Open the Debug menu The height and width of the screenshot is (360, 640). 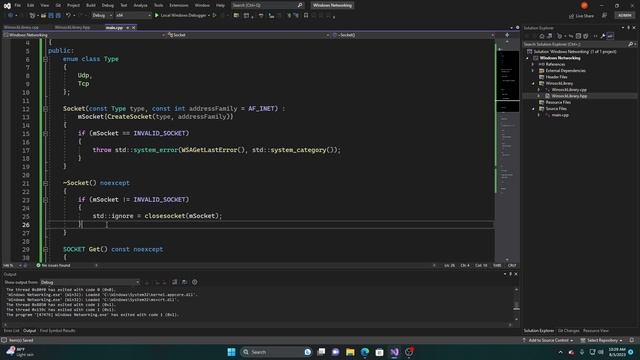click(107, 5)
